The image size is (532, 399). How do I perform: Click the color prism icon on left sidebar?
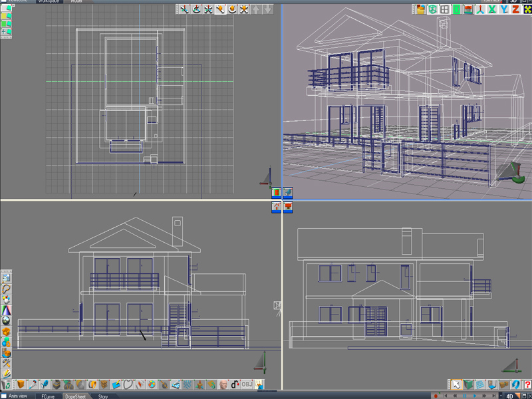click(x=7, y=310)
